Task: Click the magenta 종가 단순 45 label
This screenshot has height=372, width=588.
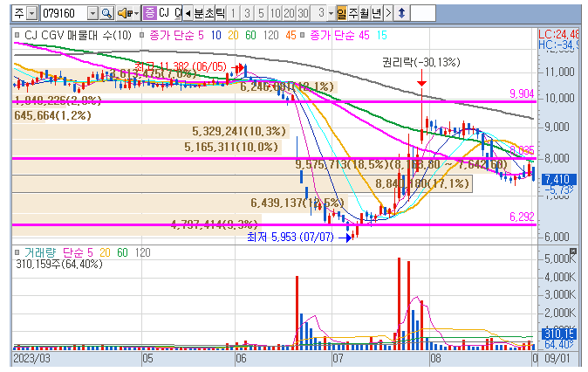Action: point(339,35)
